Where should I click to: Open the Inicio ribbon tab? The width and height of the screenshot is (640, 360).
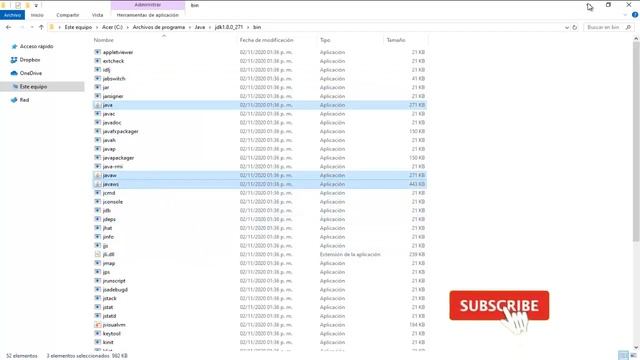pyautogui.click(x=37, y=15)
